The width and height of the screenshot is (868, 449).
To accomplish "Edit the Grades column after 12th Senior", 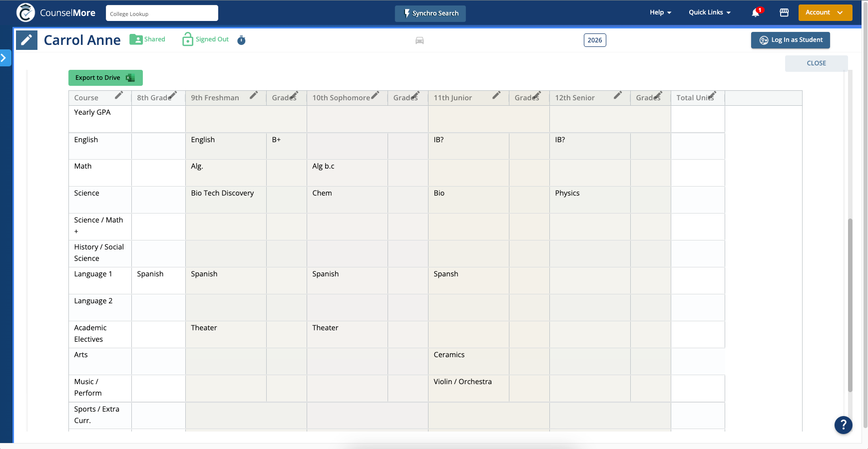I will 658,95.
